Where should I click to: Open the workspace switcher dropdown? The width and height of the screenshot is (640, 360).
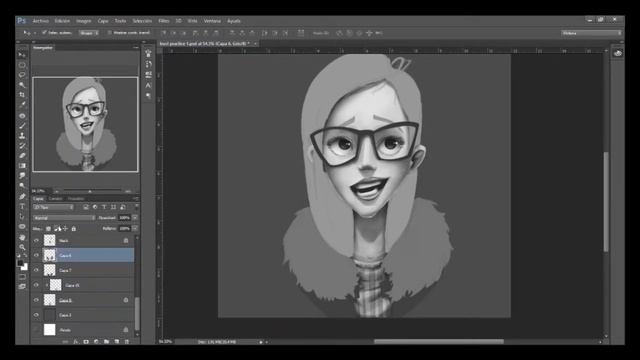pyautogui.click(x=591, y=33)
